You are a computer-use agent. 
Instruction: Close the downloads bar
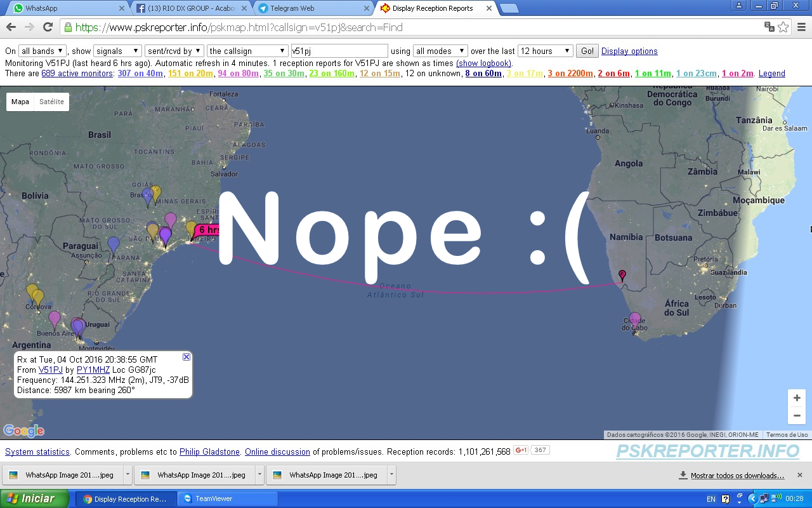[800, 475]
